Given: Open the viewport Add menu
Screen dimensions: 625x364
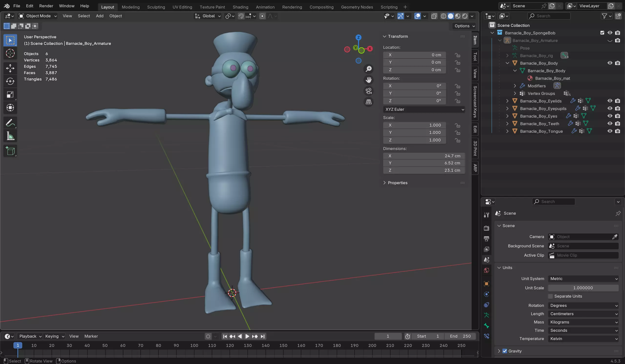Looking at the screenshot, I should (x=100, y=16).
